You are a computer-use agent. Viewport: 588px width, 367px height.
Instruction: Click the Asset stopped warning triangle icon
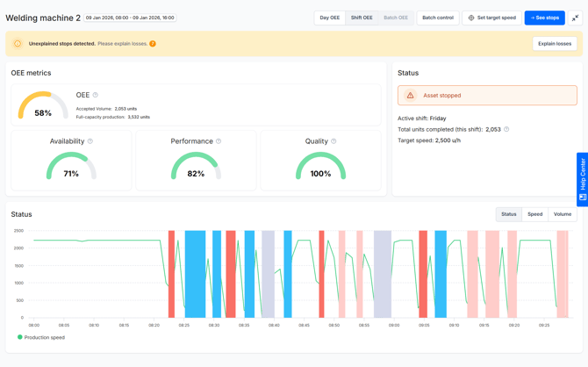coord(410,96)
